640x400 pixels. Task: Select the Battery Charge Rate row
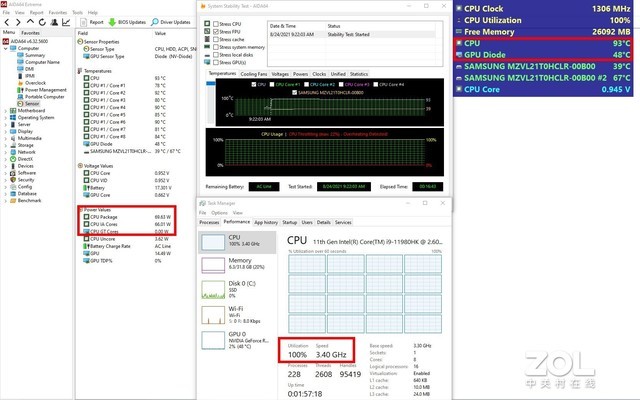pos(127,246)
